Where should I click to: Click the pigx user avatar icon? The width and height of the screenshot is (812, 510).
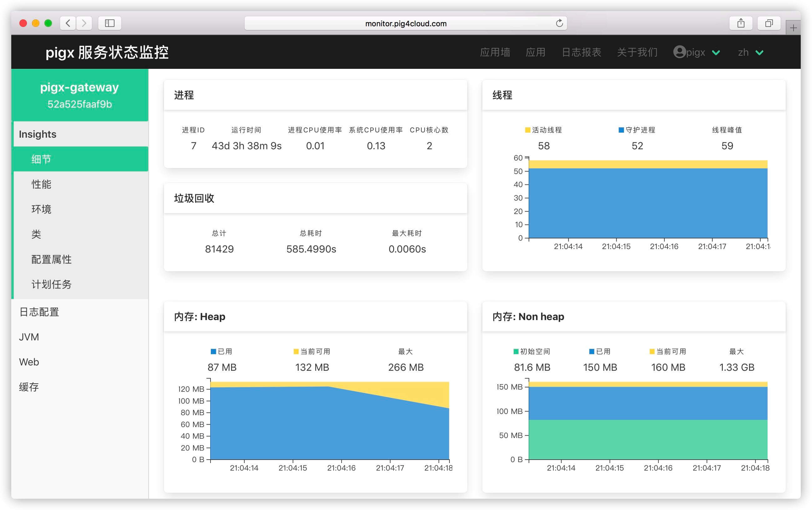(679, 52)
